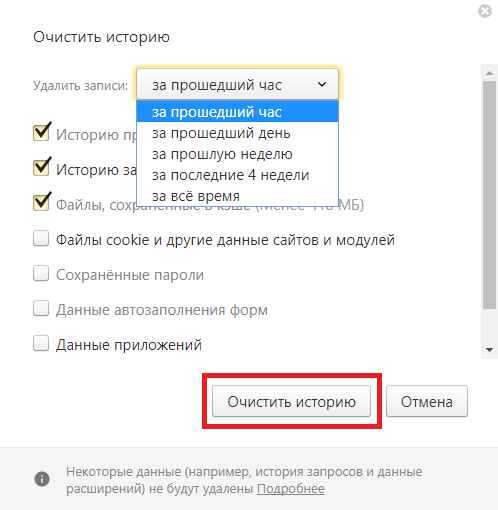Select 'за прошедший день' option
Image resolution: width=498 pixels, height=510 pixels.
click(x=237, y=133)
